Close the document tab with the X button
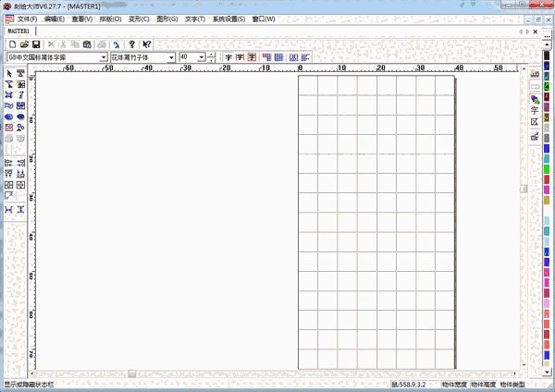The width and height of the screenshot is (555, 392). click(536, 31)
